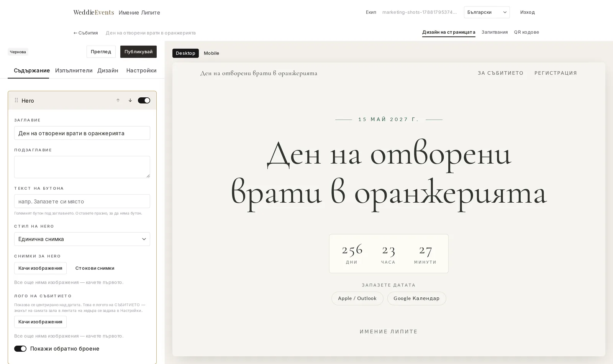Open the Настройки tab
Viewport: 613px width, 364px height.
pos(141,71)
